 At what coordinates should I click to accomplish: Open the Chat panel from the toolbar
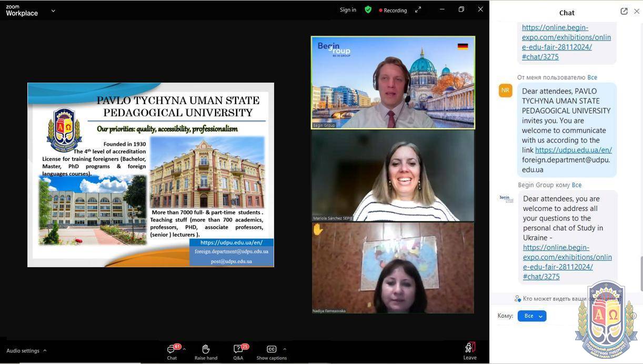172,352
